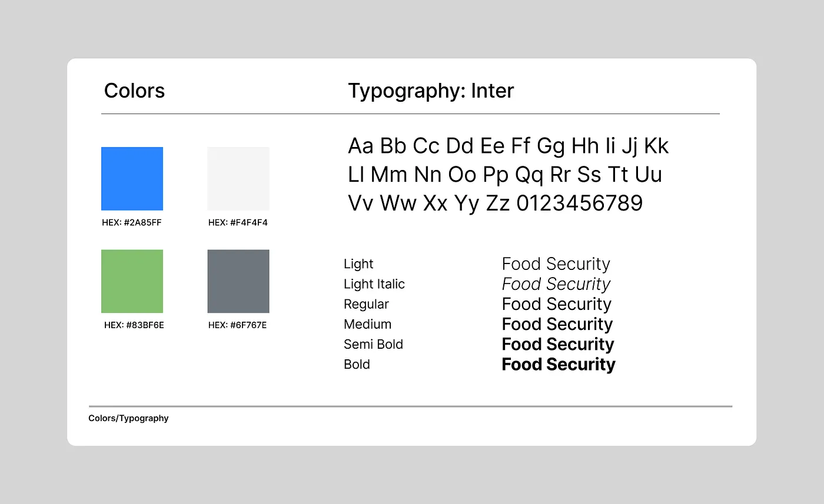Viewport: 824px width, 504px height.
Task: Choose the Bold weight label
Action: pyautogui.click(x=357, y=364)
